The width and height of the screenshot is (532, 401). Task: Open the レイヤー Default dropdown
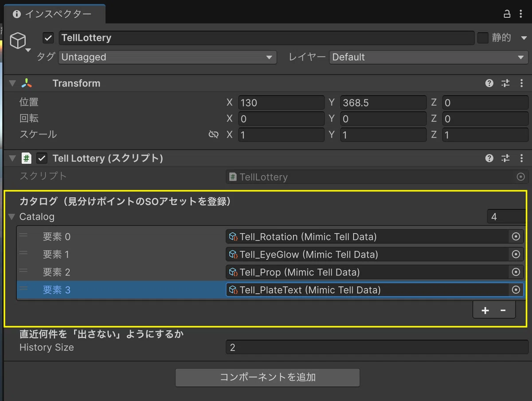click(428, 57)
